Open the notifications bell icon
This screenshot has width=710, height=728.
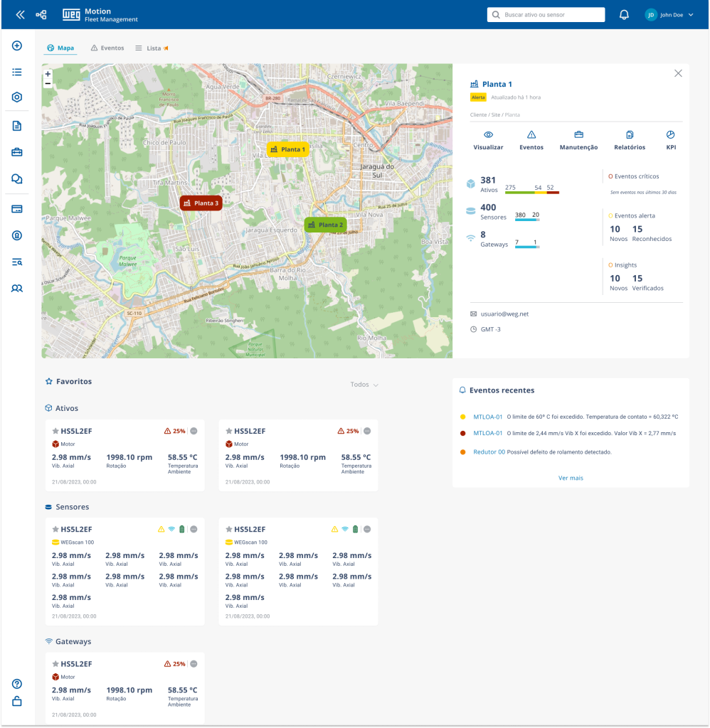pyautogui.click(x=624, y=14)
